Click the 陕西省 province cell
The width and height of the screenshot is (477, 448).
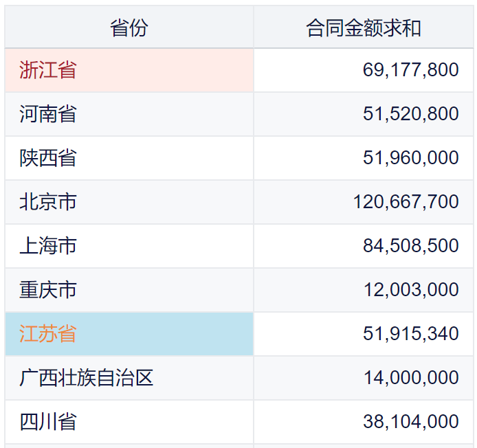click(x=48, y=158)
